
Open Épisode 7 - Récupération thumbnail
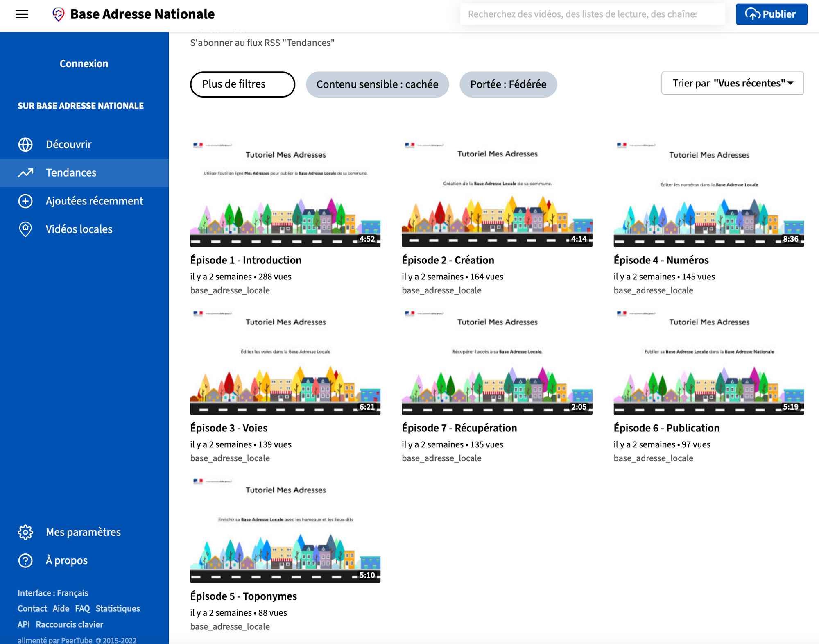point(497,362)
